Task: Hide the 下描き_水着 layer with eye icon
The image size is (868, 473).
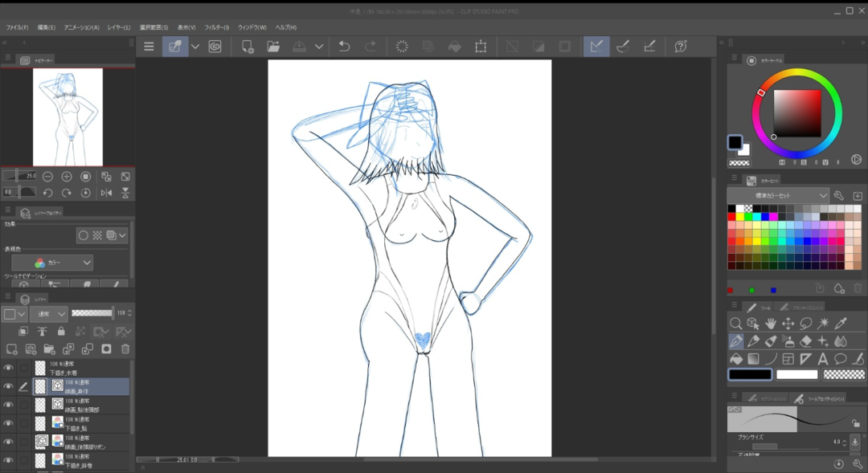Action: point(8,368)
